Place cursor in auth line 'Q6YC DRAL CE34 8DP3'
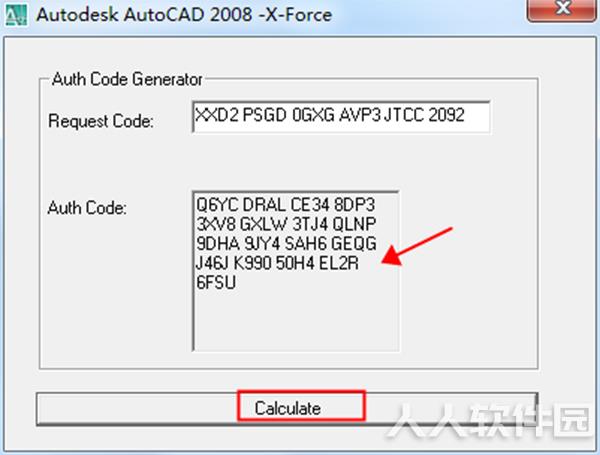The width and height of the screenshot is (600, 455). tap(285, 205)
